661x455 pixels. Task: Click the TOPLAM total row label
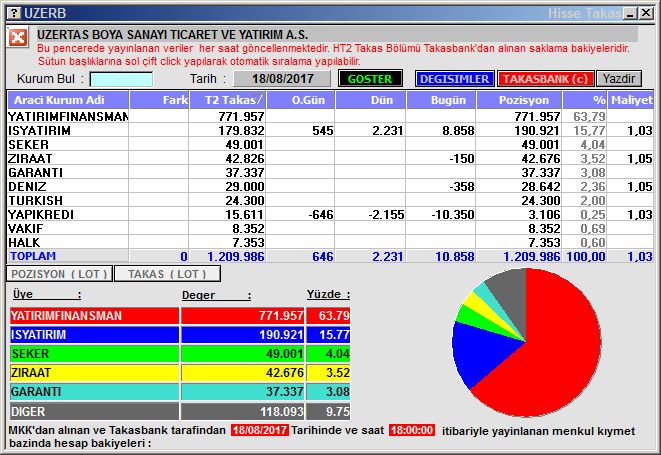[x=33, y=256]
